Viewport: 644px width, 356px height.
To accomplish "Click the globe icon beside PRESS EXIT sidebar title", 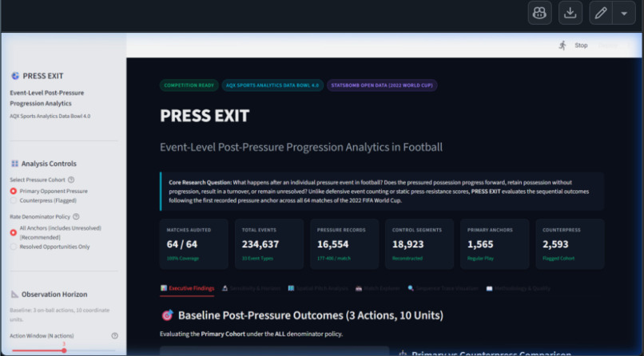I will [15, 76].
